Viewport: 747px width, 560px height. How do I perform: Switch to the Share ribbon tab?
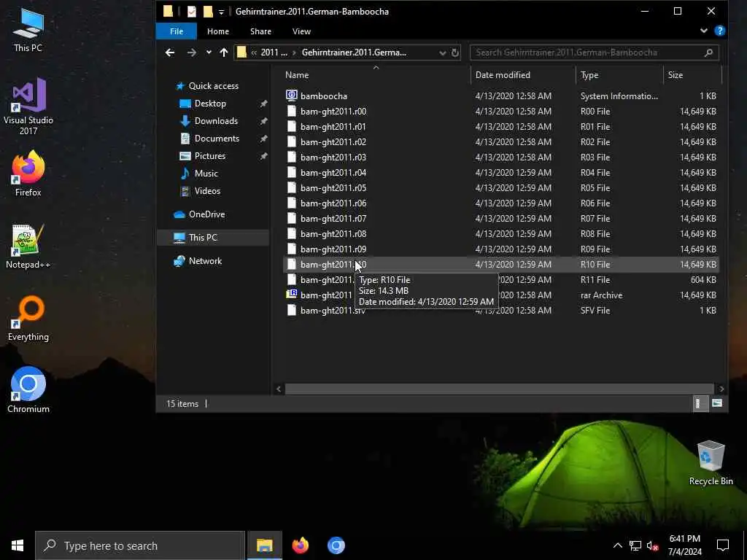260,31
